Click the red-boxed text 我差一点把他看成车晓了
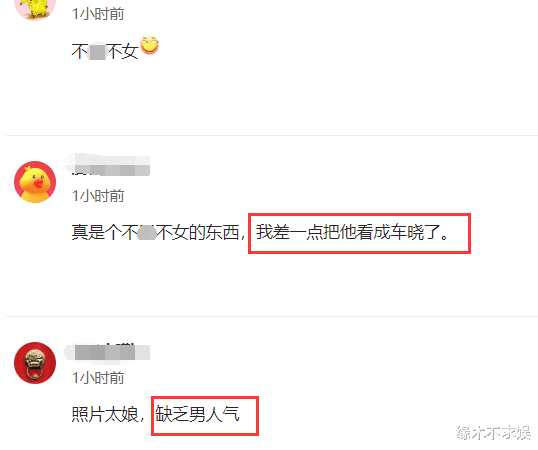Image resolution: width=538 pixels, height=450 pixels. (352, 233)
